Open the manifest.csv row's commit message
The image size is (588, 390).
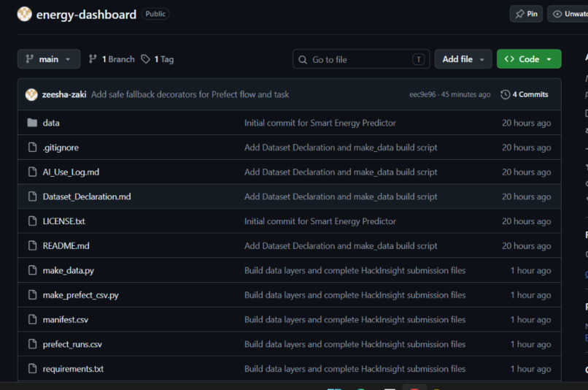[x=355, y=319]
